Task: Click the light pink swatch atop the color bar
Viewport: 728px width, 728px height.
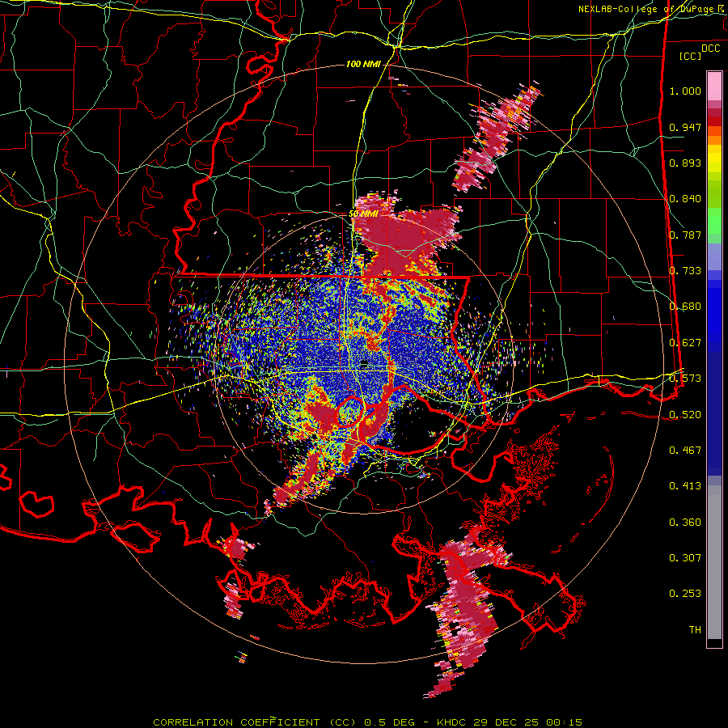Action: [714, 86]
